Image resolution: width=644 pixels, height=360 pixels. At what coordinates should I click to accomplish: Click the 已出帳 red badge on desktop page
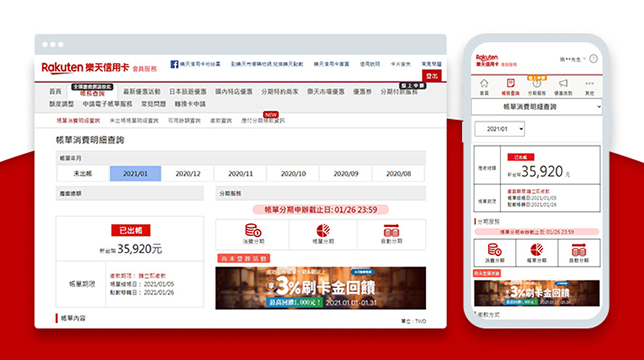(x=131, y=230)
